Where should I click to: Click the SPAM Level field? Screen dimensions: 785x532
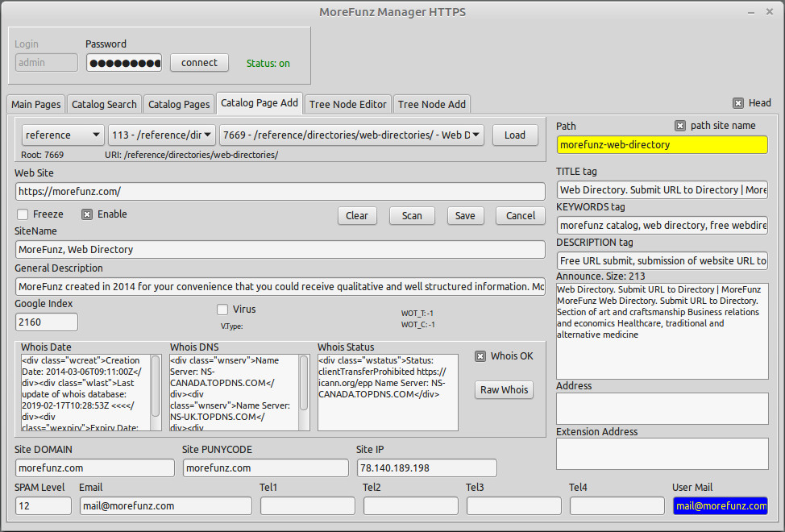(44, 506)
